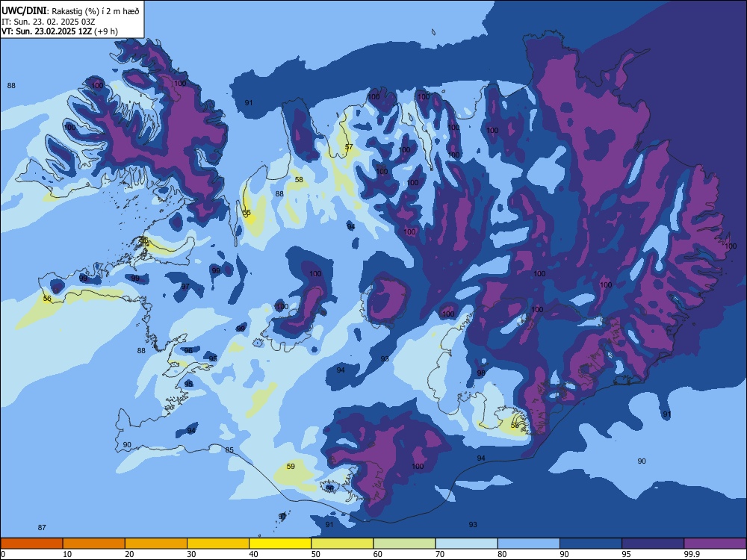Click the legend scale label '80'

[x=502, y=554]
